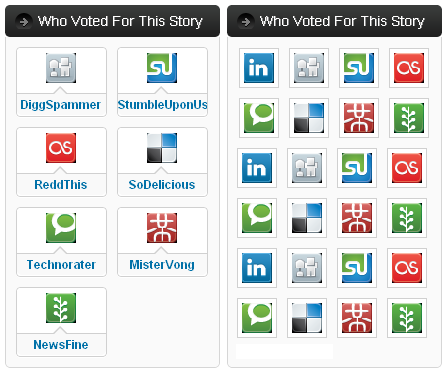The width and height of the screenshot is (448, 371).
Task: Click arrow icon in left panel header
Action: pos(24,22)
